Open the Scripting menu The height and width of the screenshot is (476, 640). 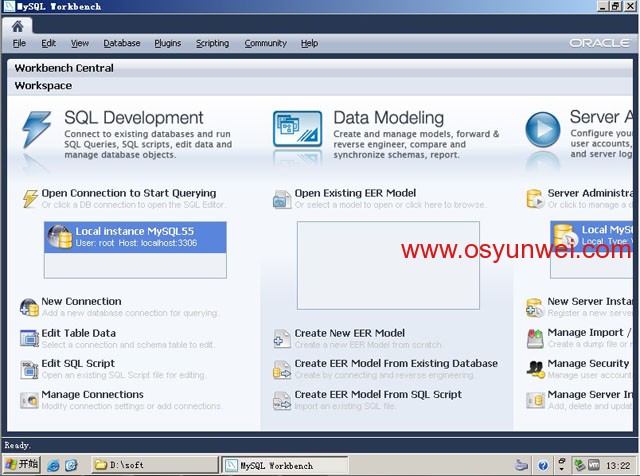tap(212, 43)
